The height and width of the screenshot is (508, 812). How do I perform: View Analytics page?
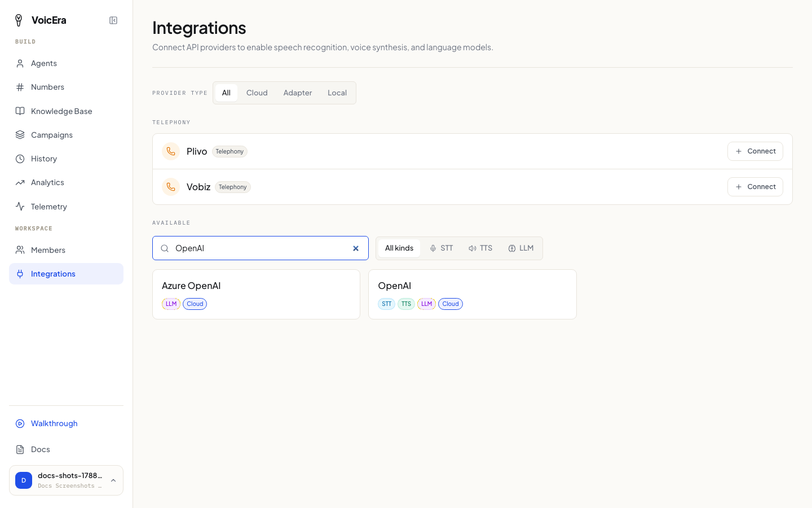67,182
